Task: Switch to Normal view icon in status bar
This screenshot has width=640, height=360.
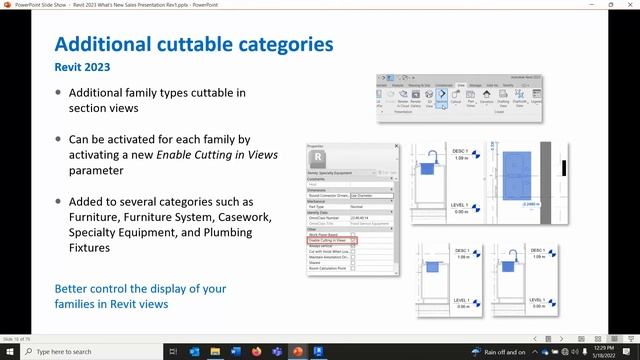Action: [x=581, y=339]
